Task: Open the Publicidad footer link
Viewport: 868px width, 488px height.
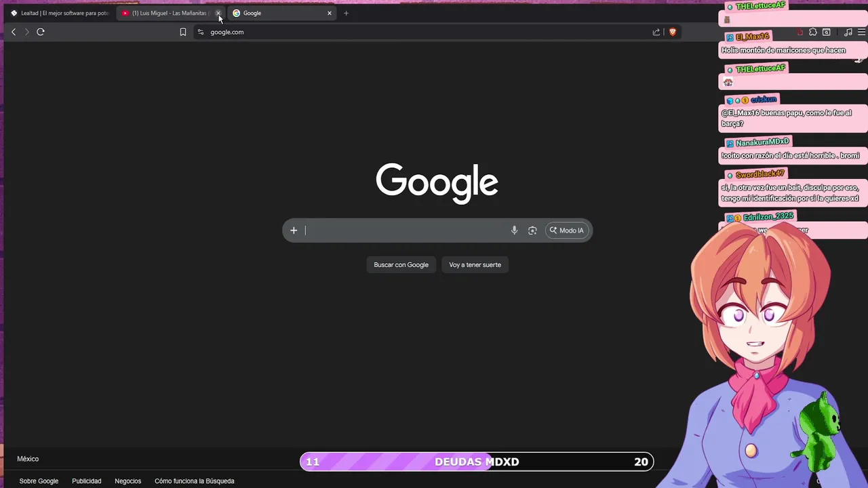Action: click(x=87, y=481)
